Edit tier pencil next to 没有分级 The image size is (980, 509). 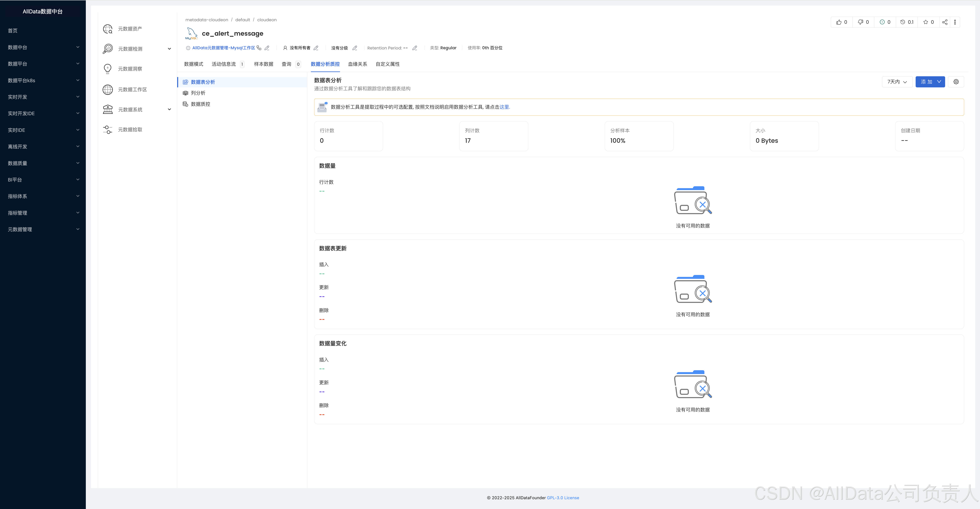coord(355,48)
